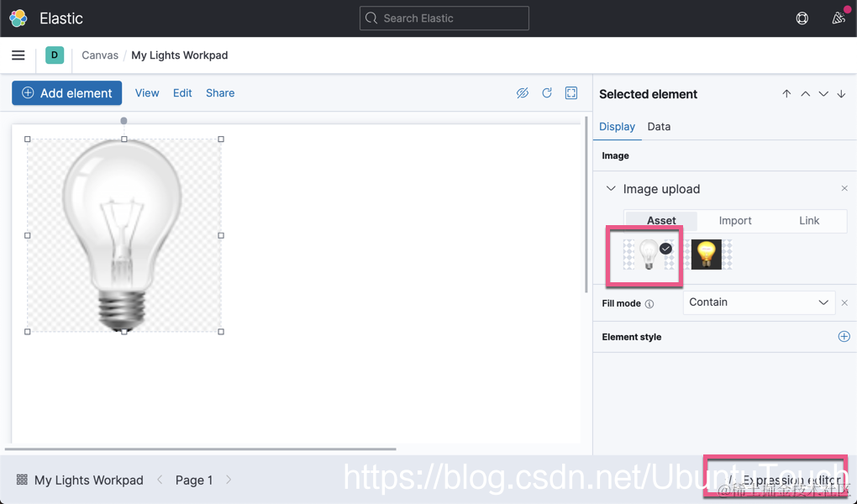Select the Asset option

point(661,220)
